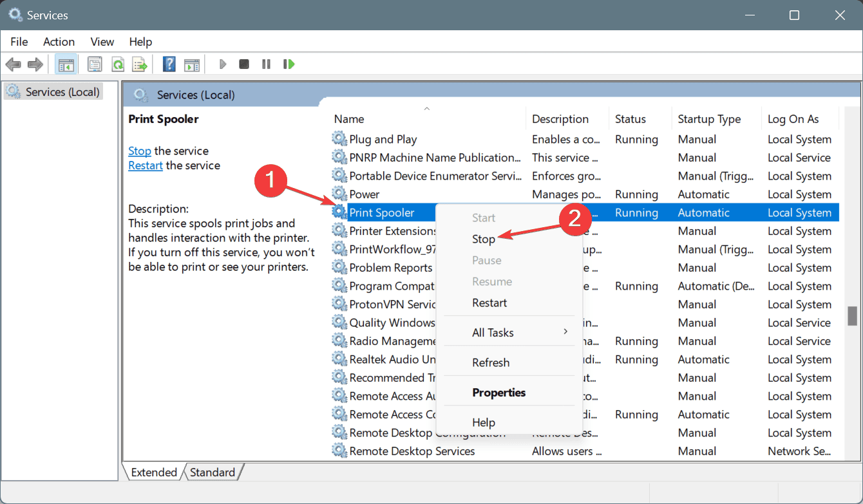
Task: Click gear icon beside Quality Windows
Action: coord(339,322)
